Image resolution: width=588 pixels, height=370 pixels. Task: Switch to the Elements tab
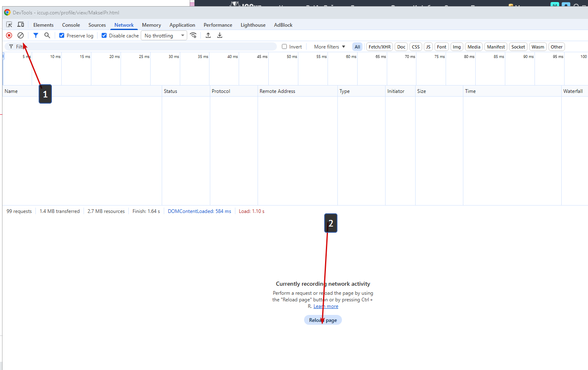tap(44, 25)
